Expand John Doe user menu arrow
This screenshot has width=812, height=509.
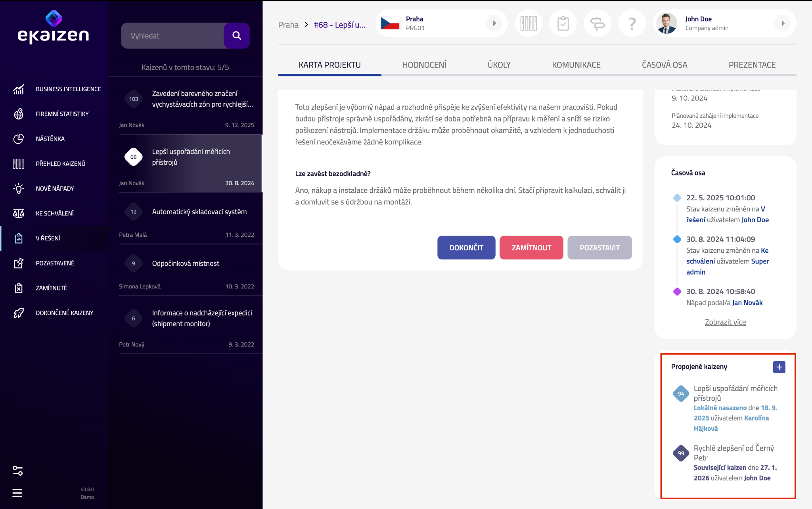[x=783, y=23]
